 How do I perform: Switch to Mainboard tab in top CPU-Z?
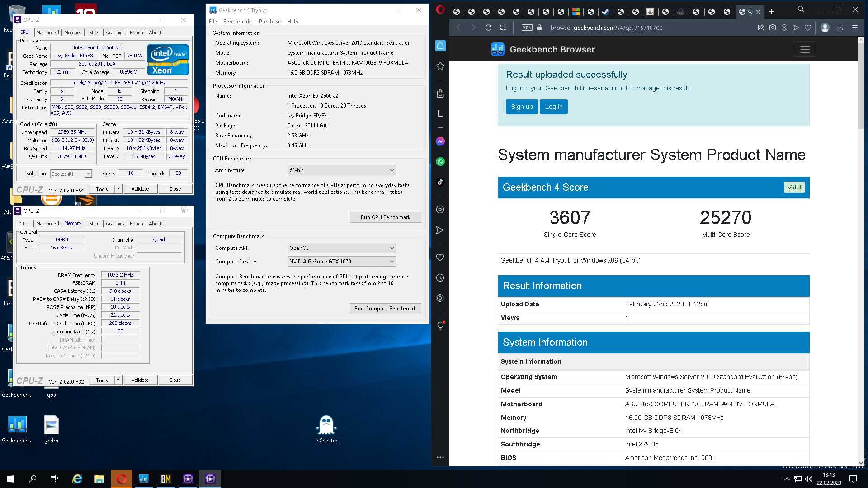click(x=47, y=33)
